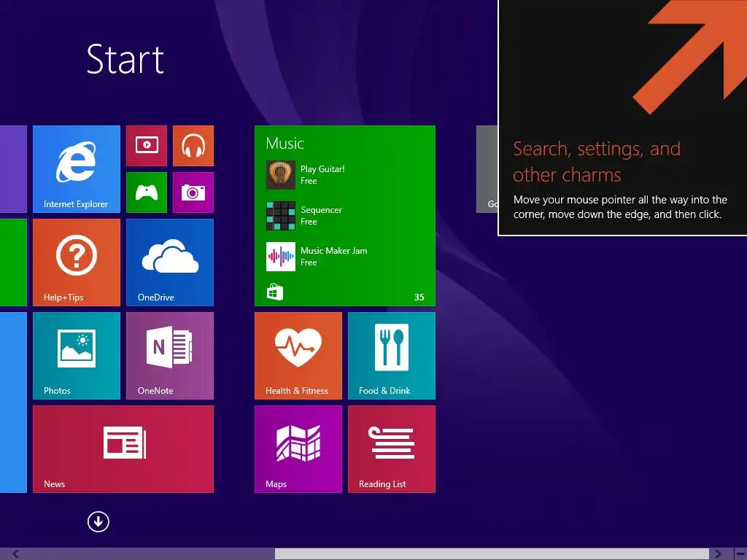Launch the Xbox Games controller tile
Image resolution: width=747 pixels, height=560 pixels.
(x=146, y=192)
